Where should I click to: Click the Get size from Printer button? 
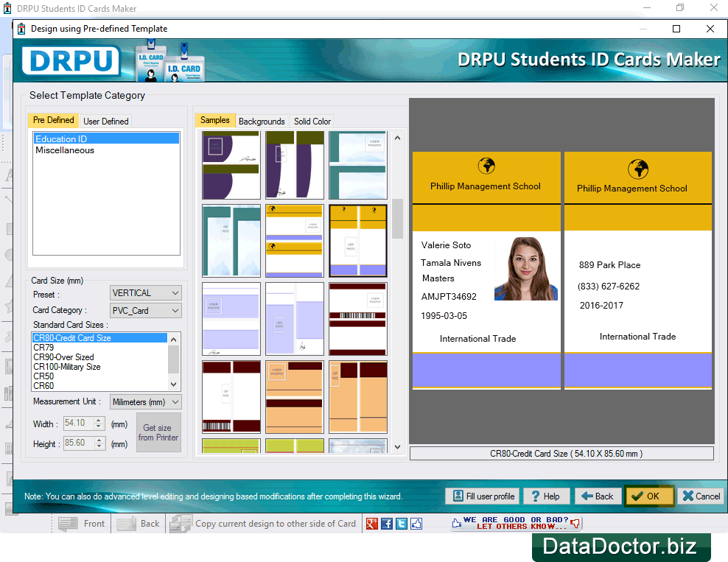point(158,432)
